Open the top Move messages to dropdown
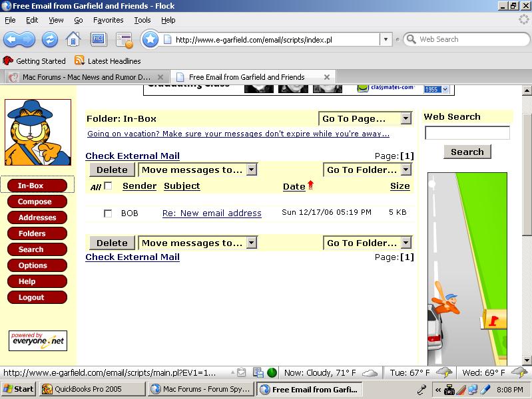Screen dimensions: 532x399 coord(198,170)
